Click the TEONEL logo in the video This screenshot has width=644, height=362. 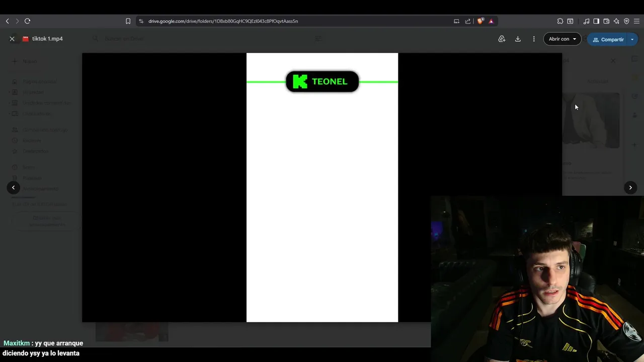pyautogui.click(x=322, y=81)
